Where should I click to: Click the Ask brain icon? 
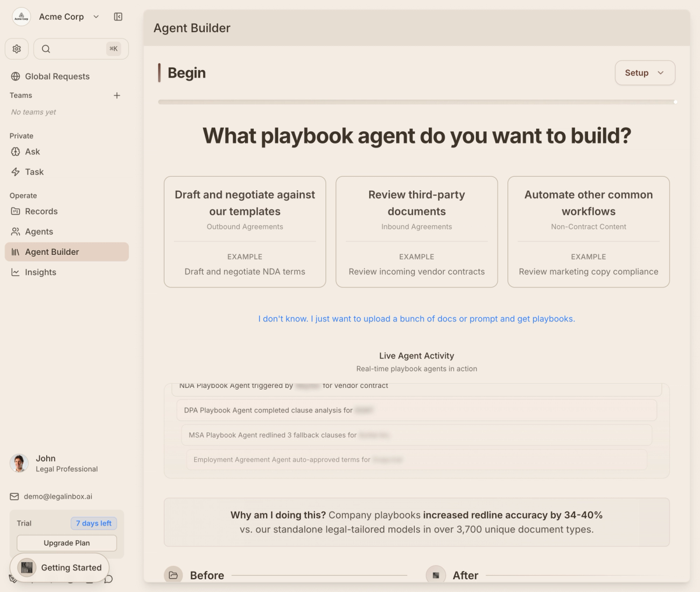16,152
